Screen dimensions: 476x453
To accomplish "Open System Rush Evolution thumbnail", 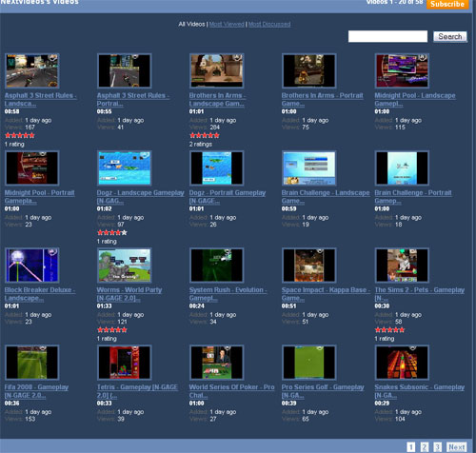I will tap(217, 266).
